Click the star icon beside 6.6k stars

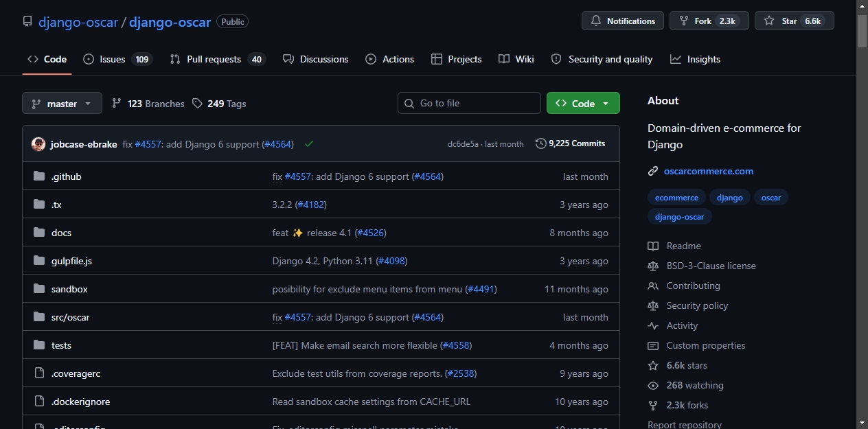point(653,365)
